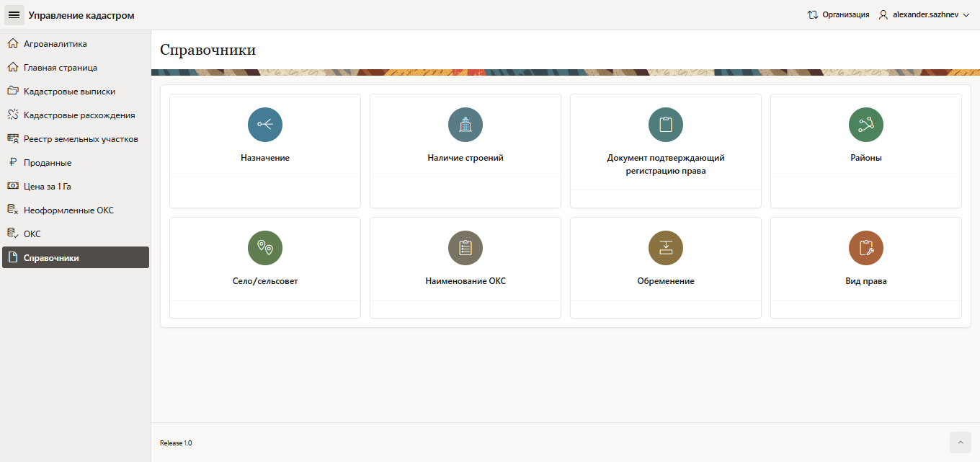Open Кадастровые выписки sidebar item
980x462 pixels.
coord(69,92)
